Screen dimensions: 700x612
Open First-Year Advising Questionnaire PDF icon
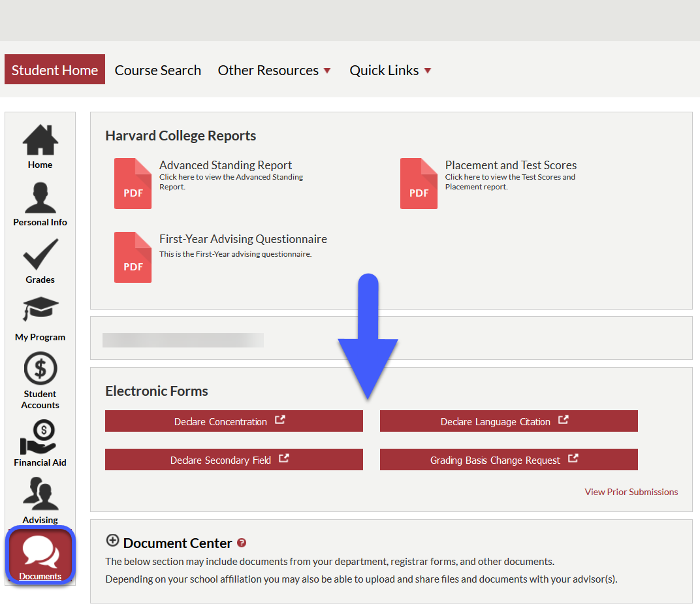[x=133, y=257]
